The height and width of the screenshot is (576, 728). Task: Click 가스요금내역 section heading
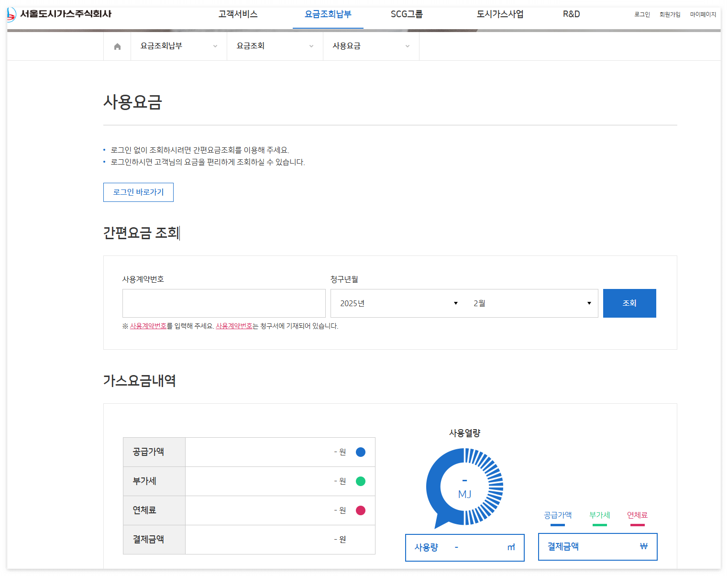(x=140, y=381)
